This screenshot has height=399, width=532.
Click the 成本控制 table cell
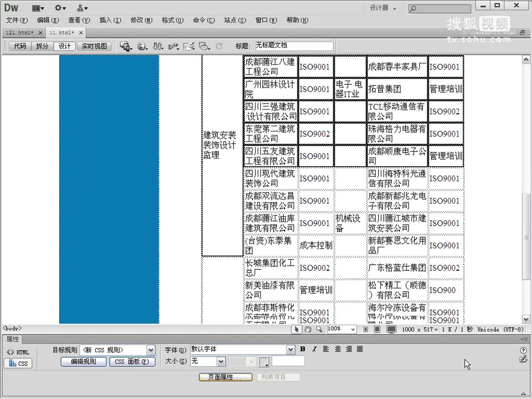(316, 245)
